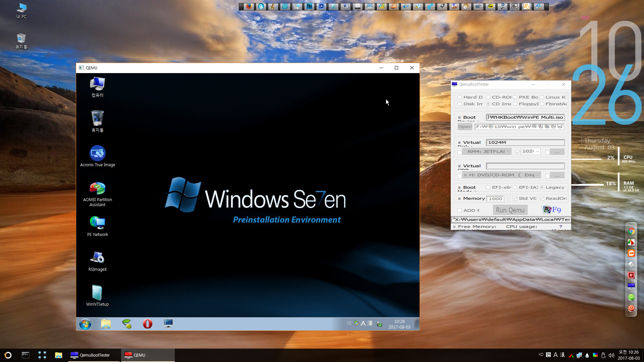
Task: Enable the ADD checkbox beside Run Qemu
Action: point(460,210)
